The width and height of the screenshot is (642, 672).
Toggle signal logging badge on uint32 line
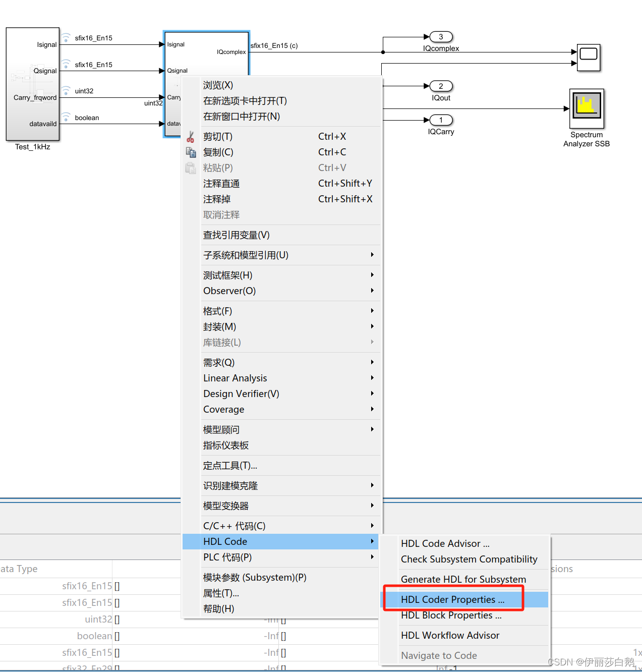(x=66, y=90)
